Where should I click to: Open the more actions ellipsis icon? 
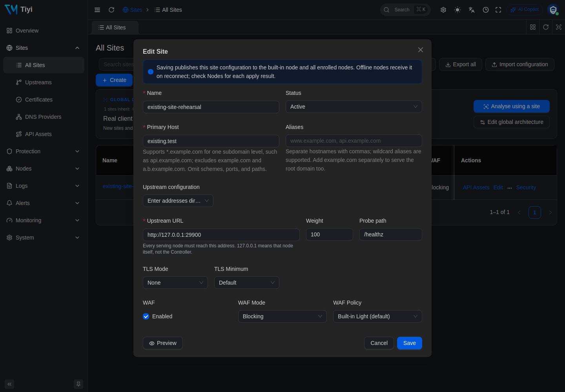pyautogui.click(x=509, y=188)
